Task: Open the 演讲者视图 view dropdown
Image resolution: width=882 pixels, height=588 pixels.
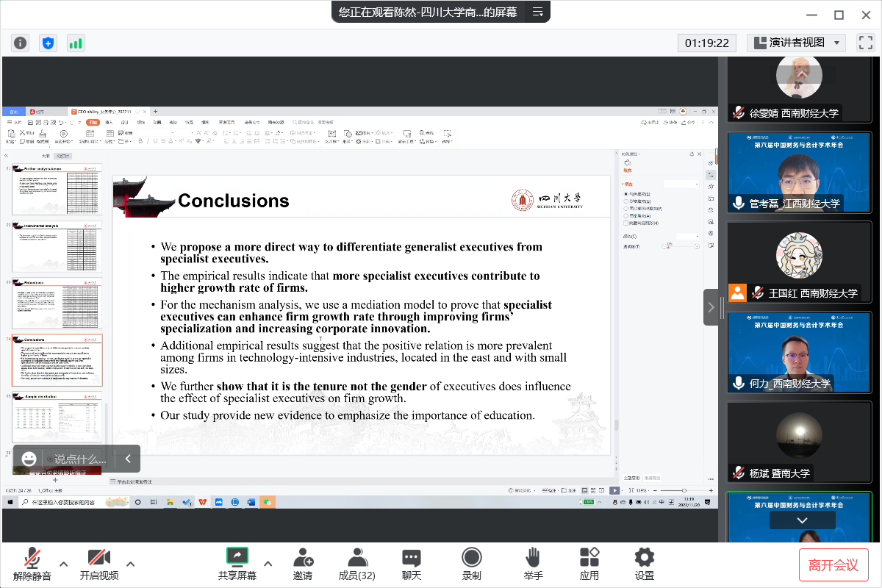Action: pyautogui.click(x=796, y=43)
